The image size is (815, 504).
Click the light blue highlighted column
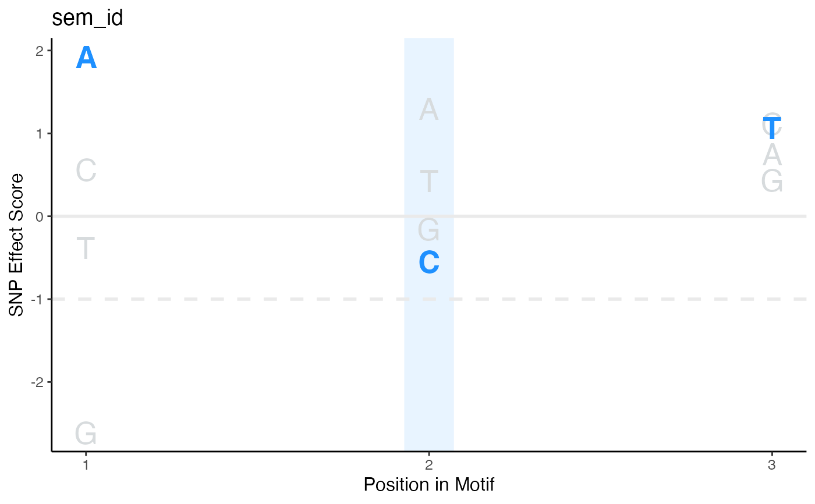(429, 244)
